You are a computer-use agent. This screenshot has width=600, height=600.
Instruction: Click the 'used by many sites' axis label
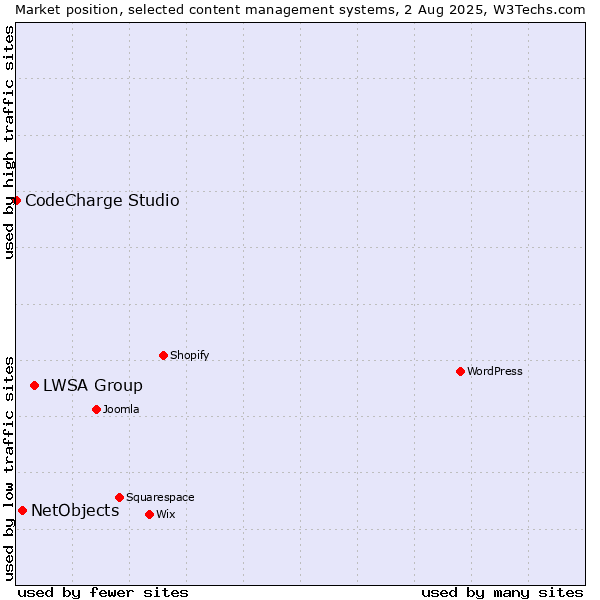click(x=502, y=593)
